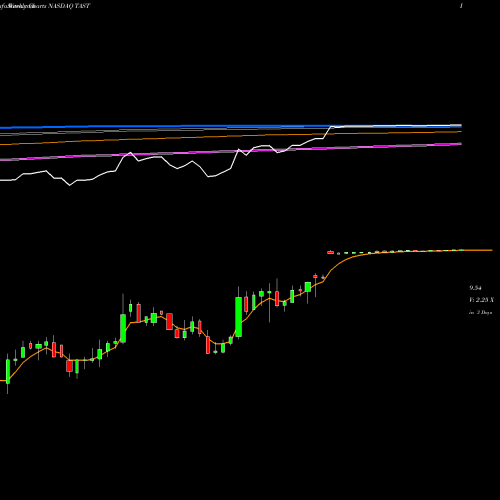This screenshot has height=500, width=500.
Task: Click the first red candle where the price flattens
Action: pyautogui.click(x=330, y=252)
